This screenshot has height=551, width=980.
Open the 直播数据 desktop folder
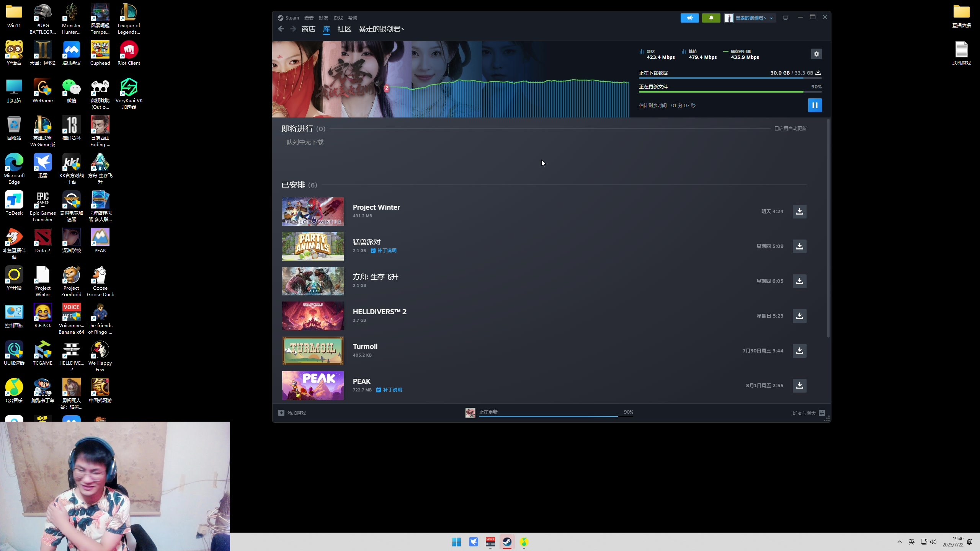pyautogui.click(x=961, y=15)
